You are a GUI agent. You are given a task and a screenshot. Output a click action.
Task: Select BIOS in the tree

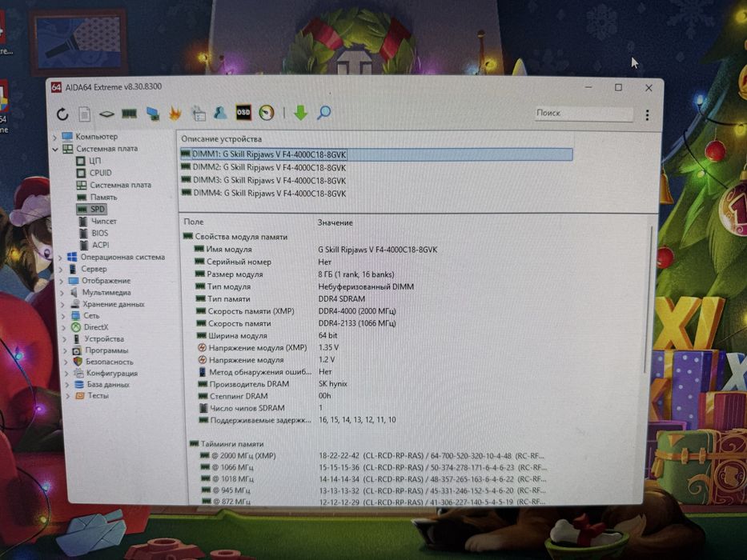(94, 233)
